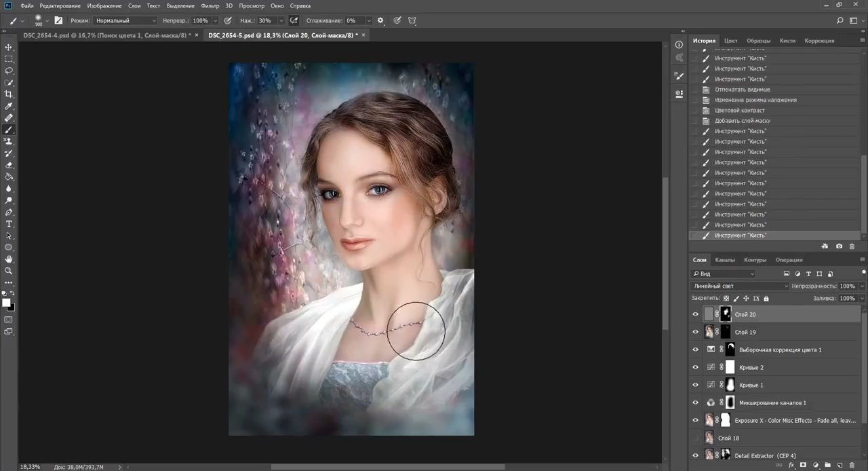868x471 pixels.
Task: Select the Hand tool
Action: (x=9, y=259)
